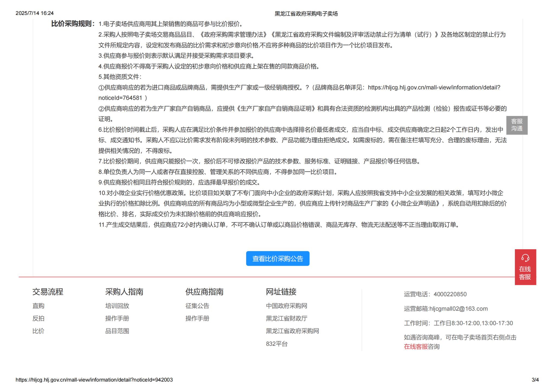Click the 查看比价采购公告 blue button
This screenshot has width=555, height=392.
point(277,259)
